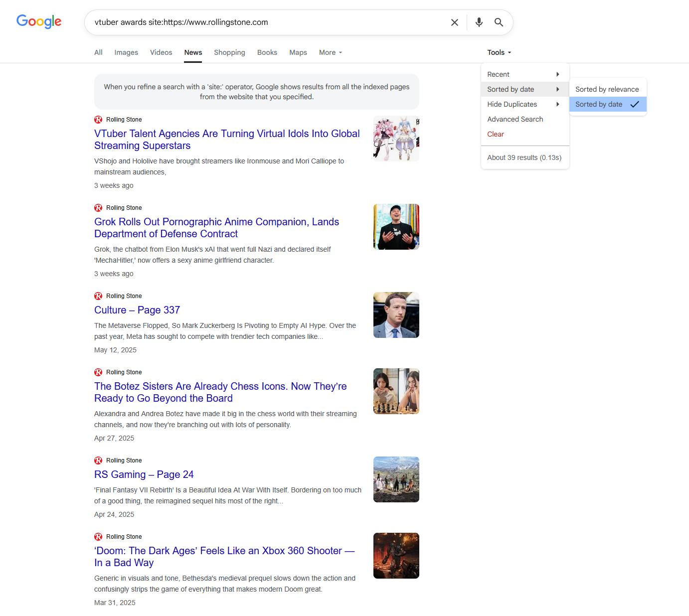Collapse the Tools dropdown
689x616 pixels.
click(x=499, y=52)
